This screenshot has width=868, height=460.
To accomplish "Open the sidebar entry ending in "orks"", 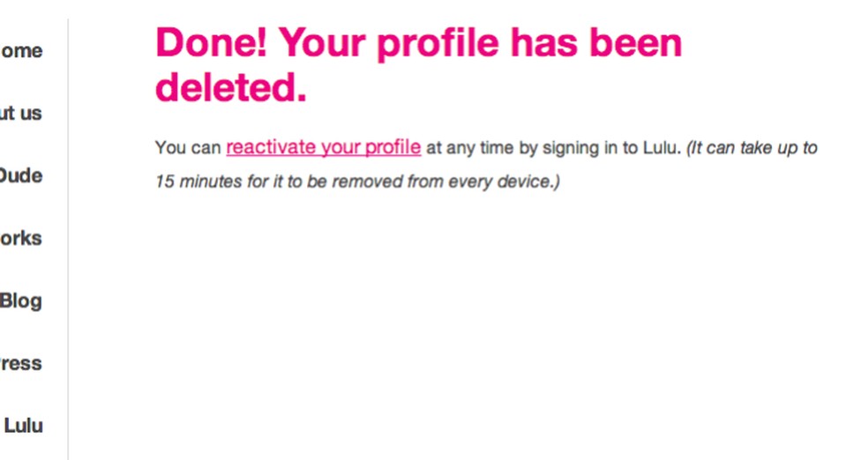I will [21, 239].
